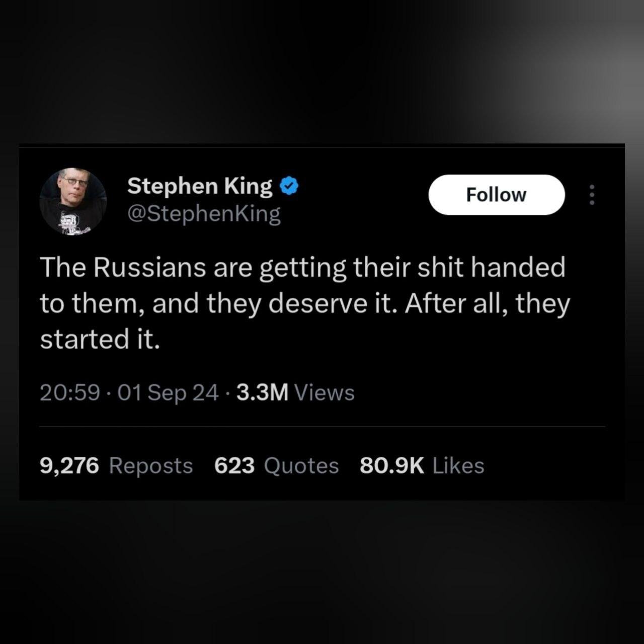The height and width of the screenshot is (644, 644).
Task: Open the 623 quotes count number
Action: (x=234, y=465)
